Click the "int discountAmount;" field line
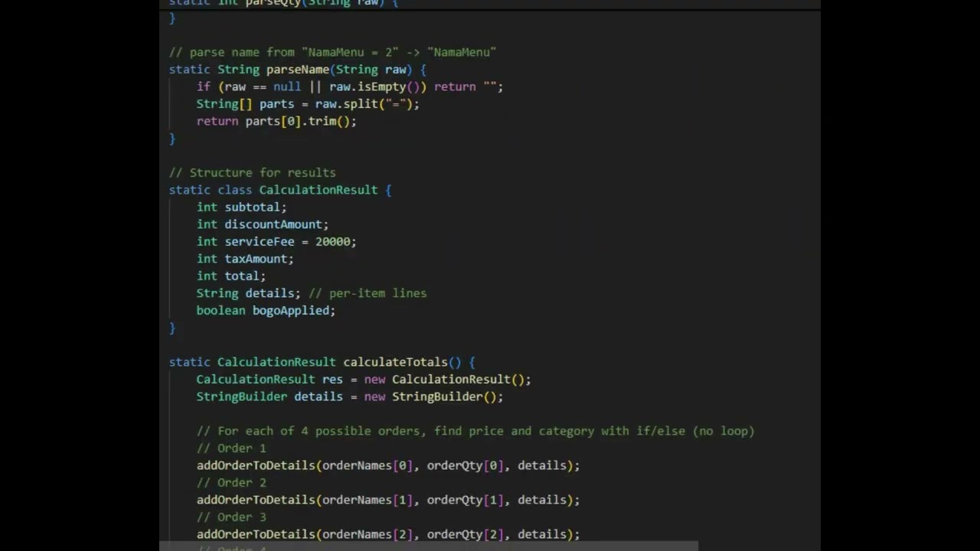The image size is (980, 551). (x=262, y=224)
